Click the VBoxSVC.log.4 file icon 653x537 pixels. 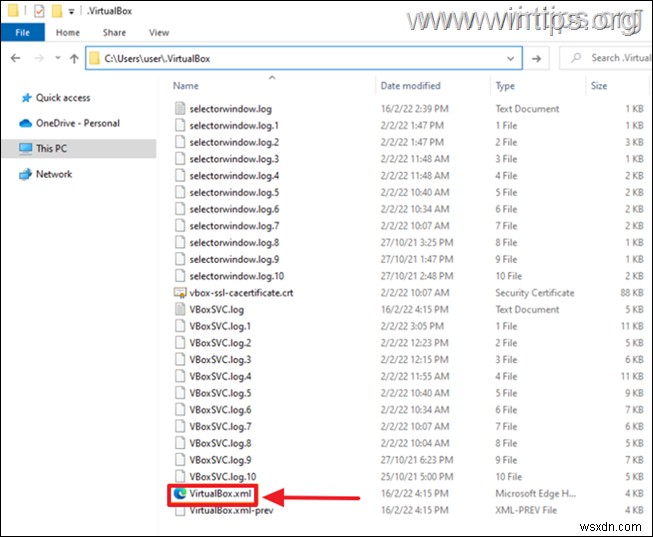pyautogui.click(x=180, y=376)
